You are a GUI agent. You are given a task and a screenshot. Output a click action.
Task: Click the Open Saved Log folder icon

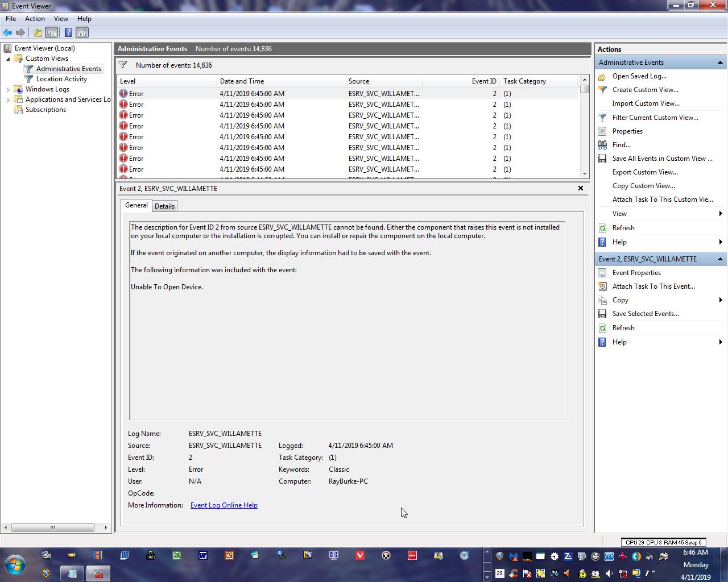(x=602, y=76)
